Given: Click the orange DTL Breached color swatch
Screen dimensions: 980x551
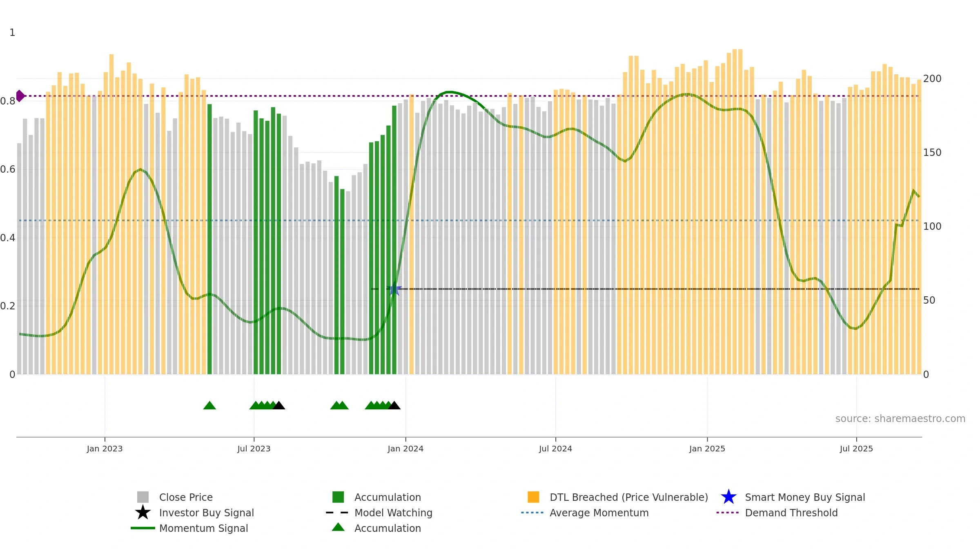Looking at the screenshot, I should coord(533,497).
